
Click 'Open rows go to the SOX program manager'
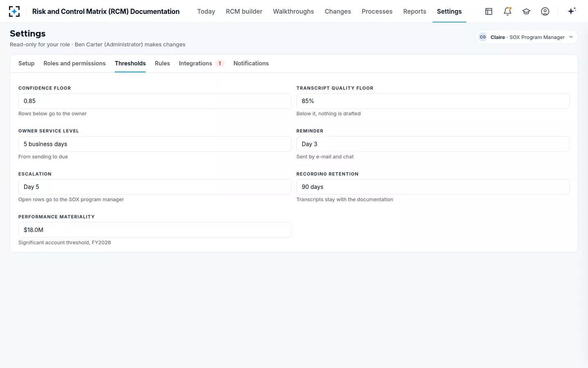click(x=71, y=200)
